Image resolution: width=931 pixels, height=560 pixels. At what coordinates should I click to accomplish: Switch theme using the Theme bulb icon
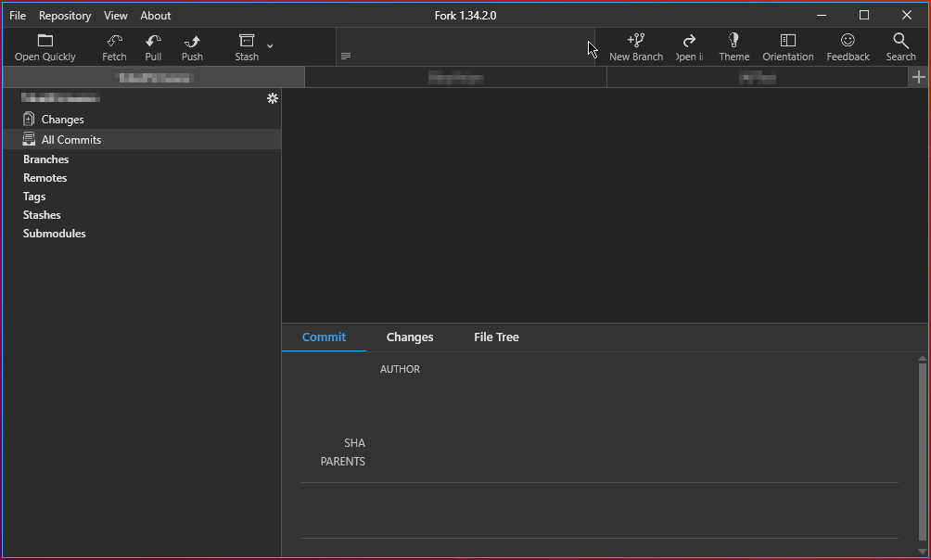733,40
